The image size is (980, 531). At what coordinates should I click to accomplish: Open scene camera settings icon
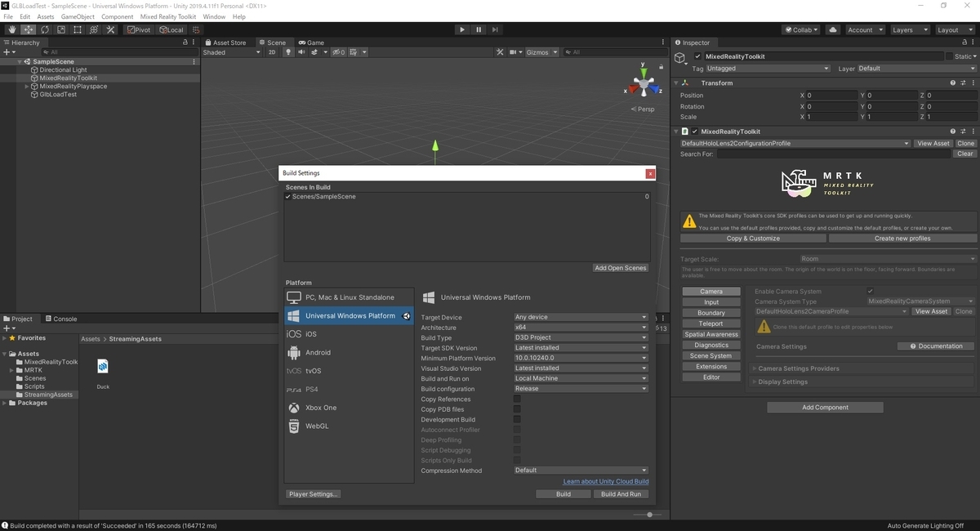point(516,52)
